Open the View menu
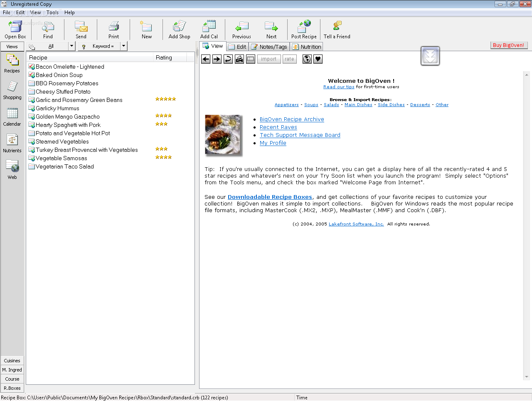The height and width of the screenshot is (401, 532). [36, 12]
